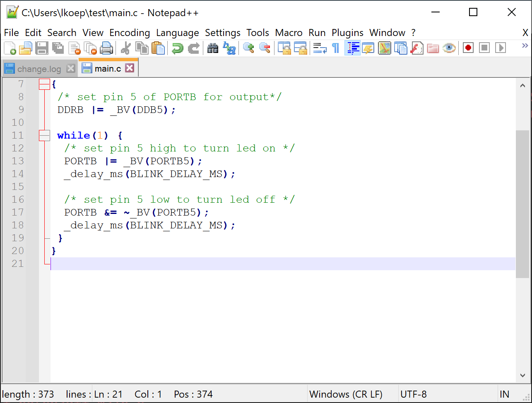The height and width of the screenshot is (403, 532).
Task: Open the Replace dialog icon
Action: [x=229, y=48]
